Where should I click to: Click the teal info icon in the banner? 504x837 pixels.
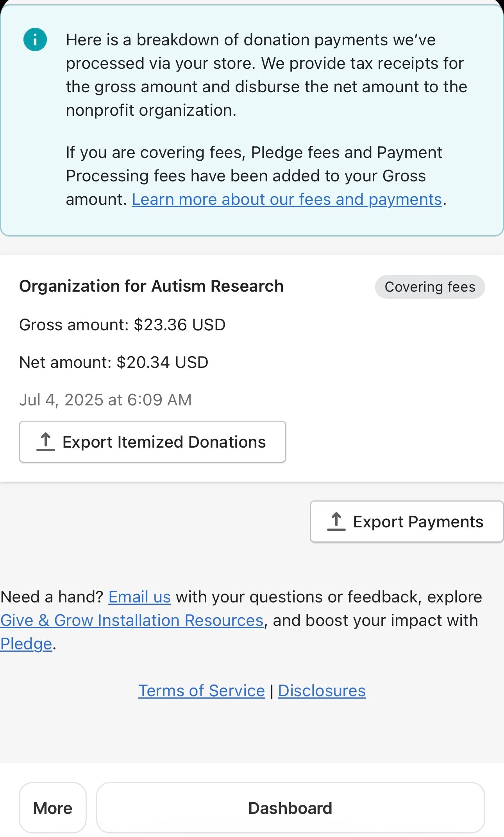(35, 39)
